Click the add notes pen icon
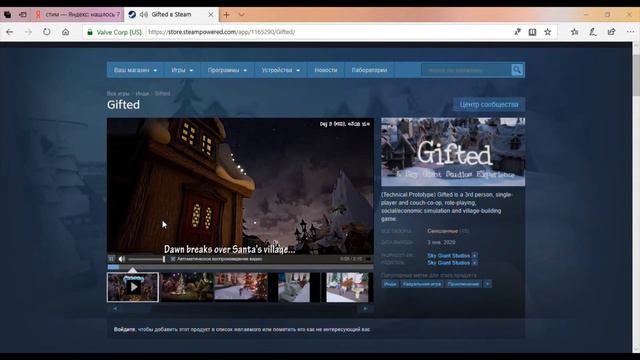The image size is (640, 360). (593, 32)
